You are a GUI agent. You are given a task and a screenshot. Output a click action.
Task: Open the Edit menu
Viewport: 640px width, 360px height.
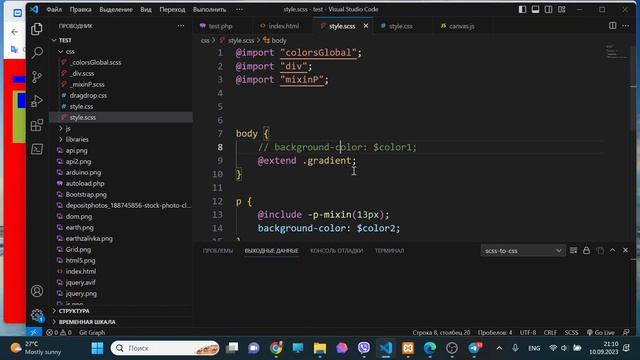(x=80, y=9)
